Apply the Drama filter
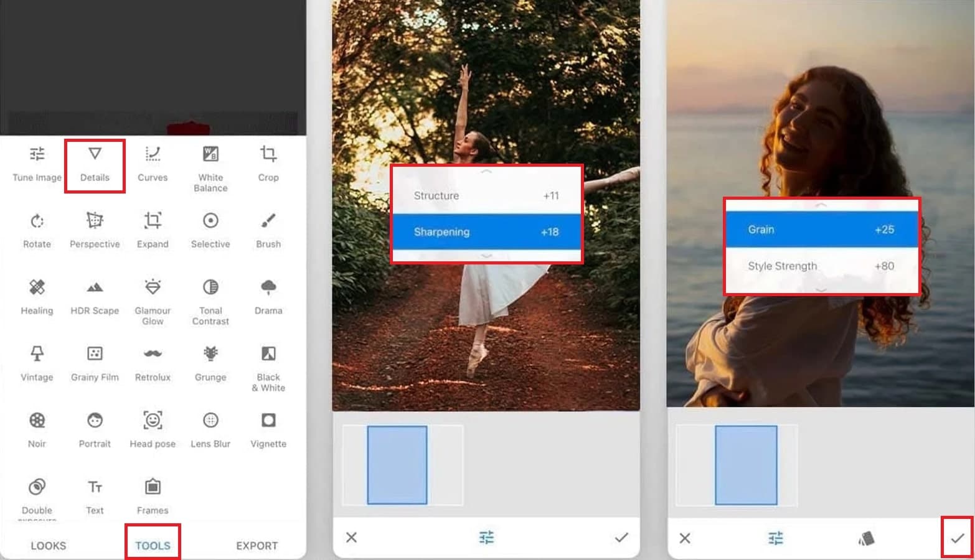The image size is (975, 560). (268, 297)
